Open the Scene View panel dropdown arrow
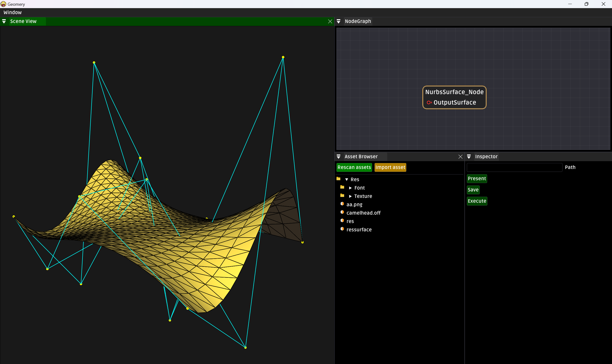 pyautogui.click(x=4, y=21)
